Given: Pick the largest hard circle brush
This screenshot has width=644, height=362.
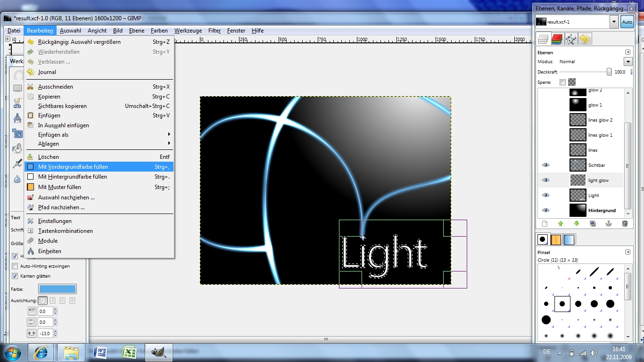Looking at the screenshot, I should (546, 320).
